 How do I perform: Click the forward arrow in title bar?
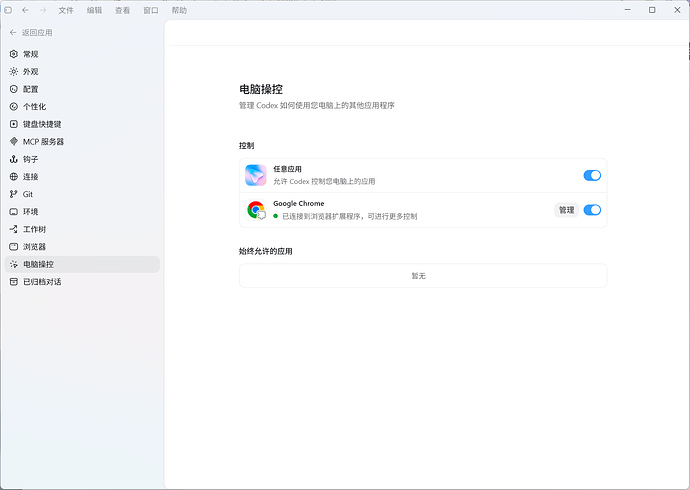[x=43, y=10]
